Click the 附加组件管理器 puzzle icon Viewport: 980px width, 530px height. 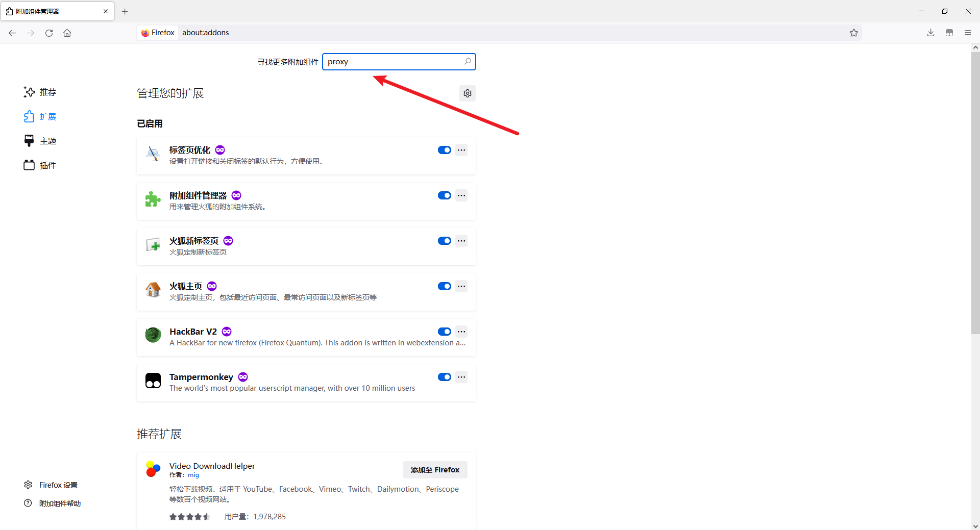(x=153, y=199)
